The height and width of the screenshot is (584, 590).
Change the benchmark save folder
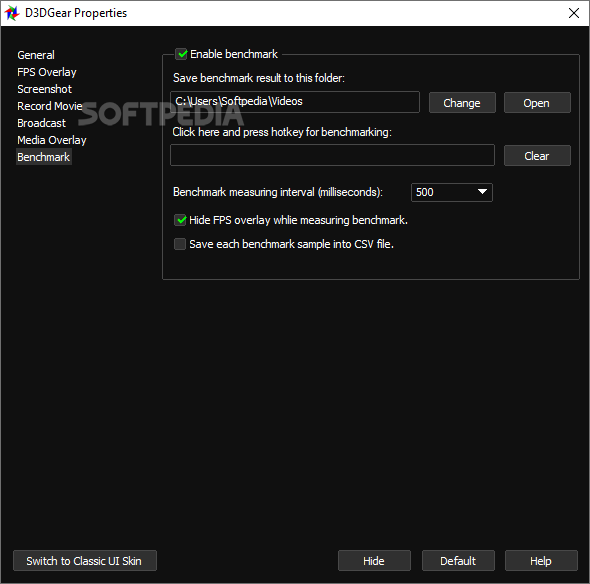click(462, 103)
